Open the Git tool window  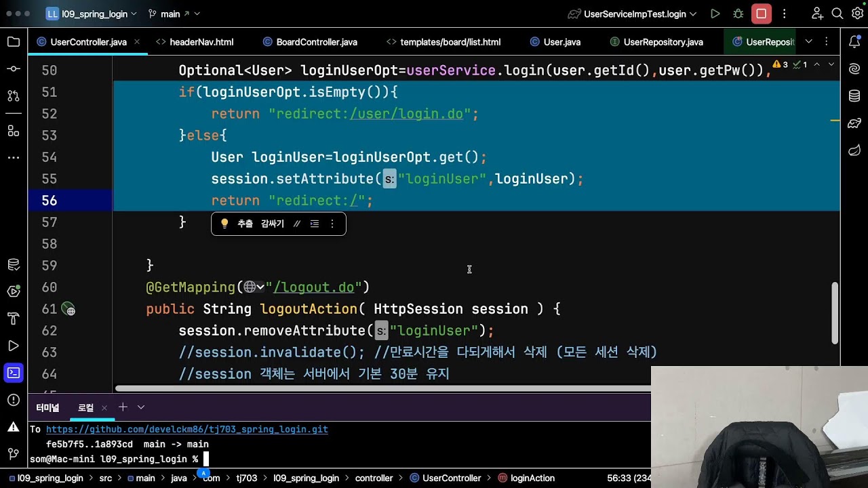[x=14, y=454]
